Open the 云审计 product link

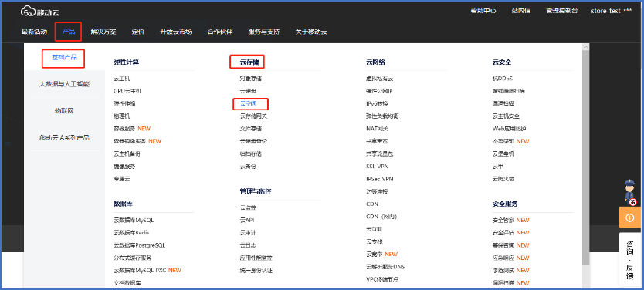coord(248,233)
